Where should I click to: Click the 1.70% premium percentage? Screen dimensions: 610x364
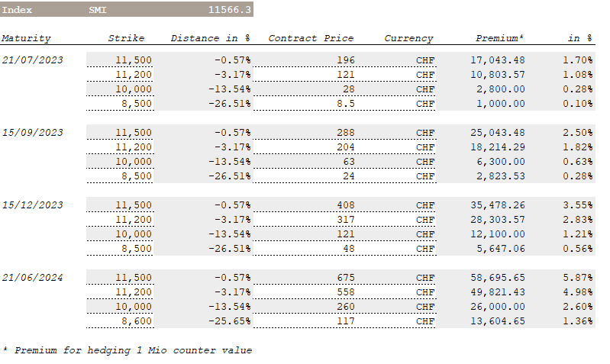[577, 60]
